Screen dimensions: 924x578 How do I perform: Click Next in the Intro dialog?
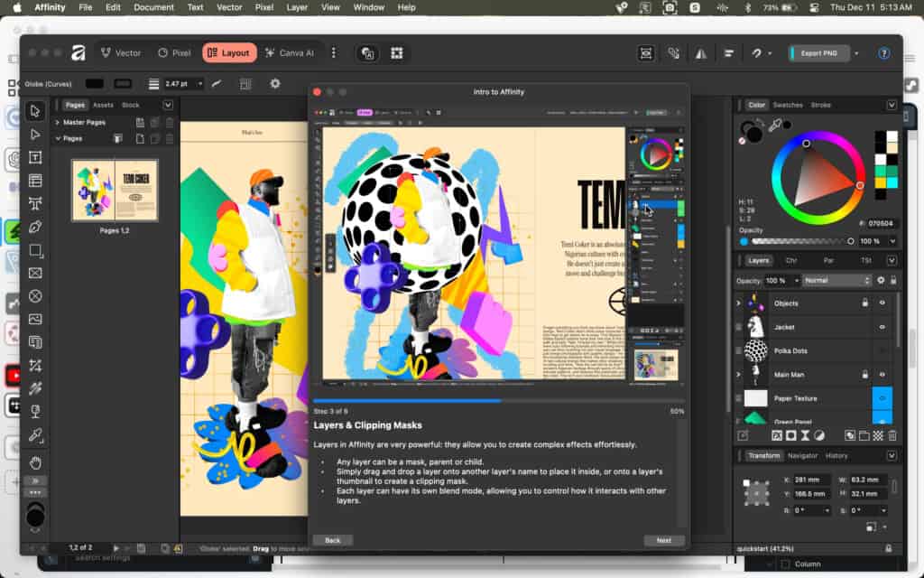pyautogui.click(x=663, y=540)
